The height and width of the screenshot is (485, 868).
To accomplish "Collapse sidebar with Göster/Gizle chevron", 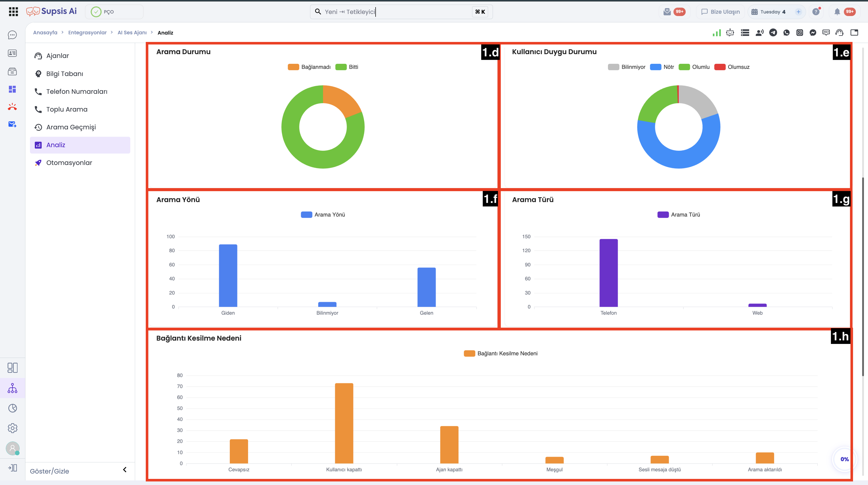I will [x=125, y=469].
